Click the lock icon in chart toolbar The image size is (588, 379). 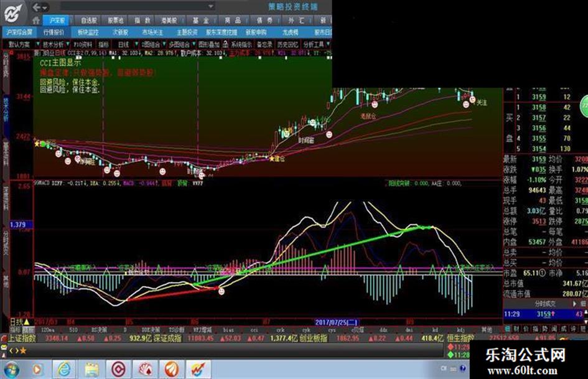225,44
